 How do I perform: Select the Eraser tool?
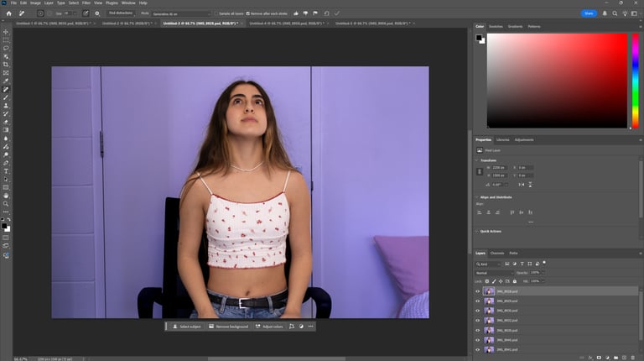pos(6,122)
